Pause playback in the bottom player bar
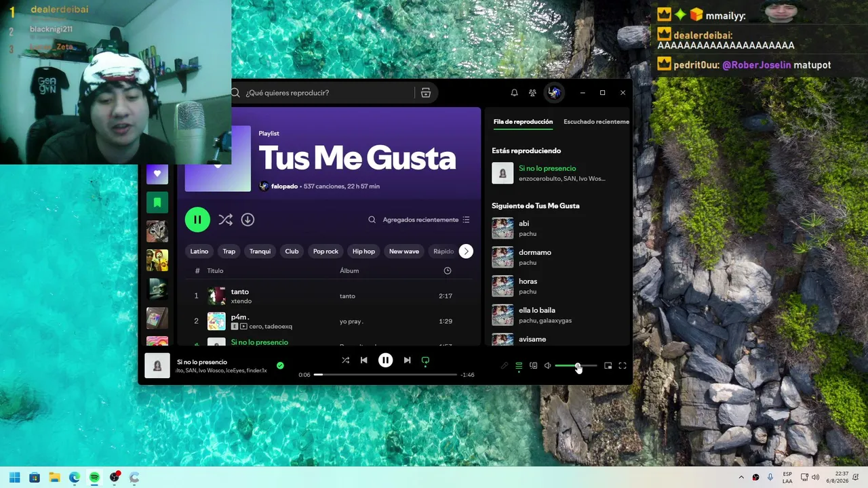The image size is (868, 488). click(x=385, y=361)
